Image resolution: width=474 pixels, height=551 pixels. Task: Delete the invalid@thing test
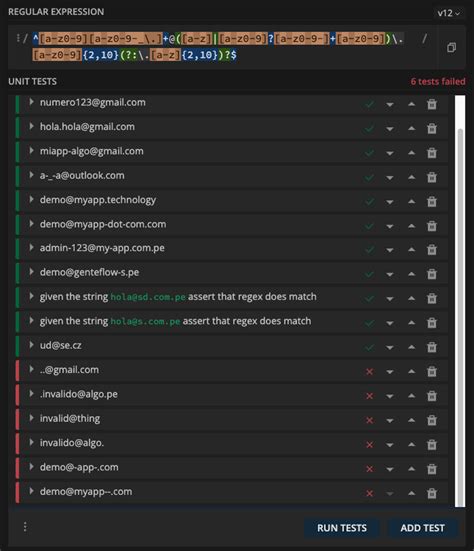coord(431,420)
